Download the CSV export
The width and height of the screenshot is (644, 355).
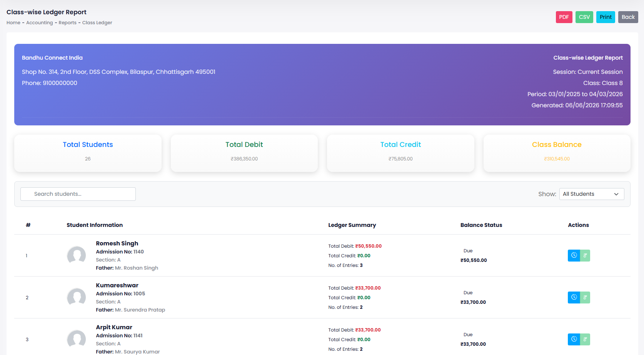tap(584, 17)
